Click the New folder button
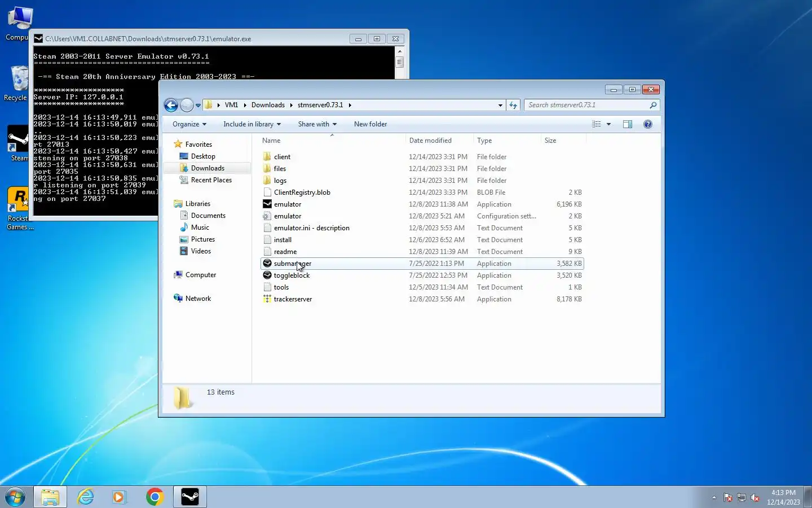Viewport: 812px width, 508px height. (370, 124)
